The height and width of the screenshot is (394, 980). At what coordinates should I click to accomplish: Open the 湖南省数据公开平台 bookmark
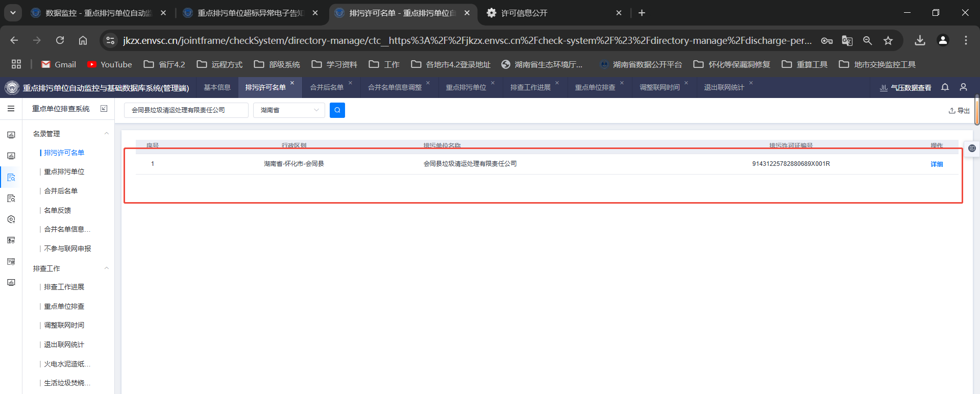641,64
